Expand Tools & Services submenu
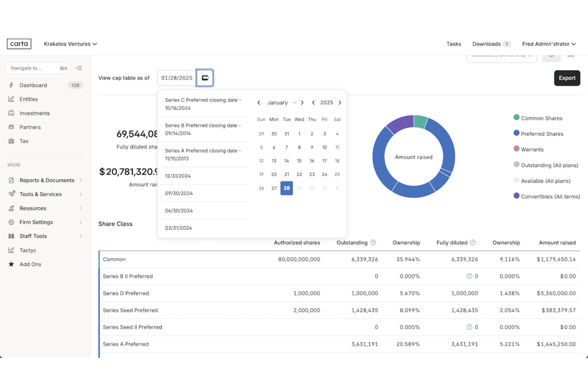The image size is (588, 392). coord(81,194)
